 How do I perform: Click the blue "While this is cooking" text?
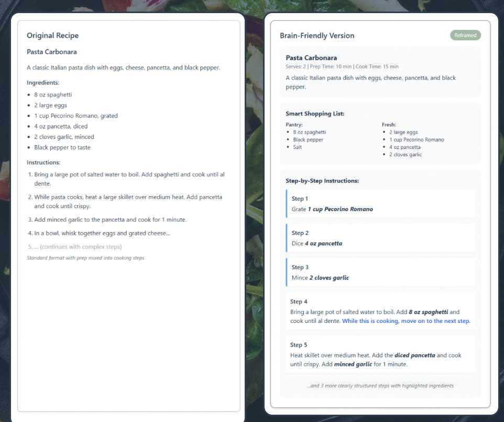coord(406,321)
